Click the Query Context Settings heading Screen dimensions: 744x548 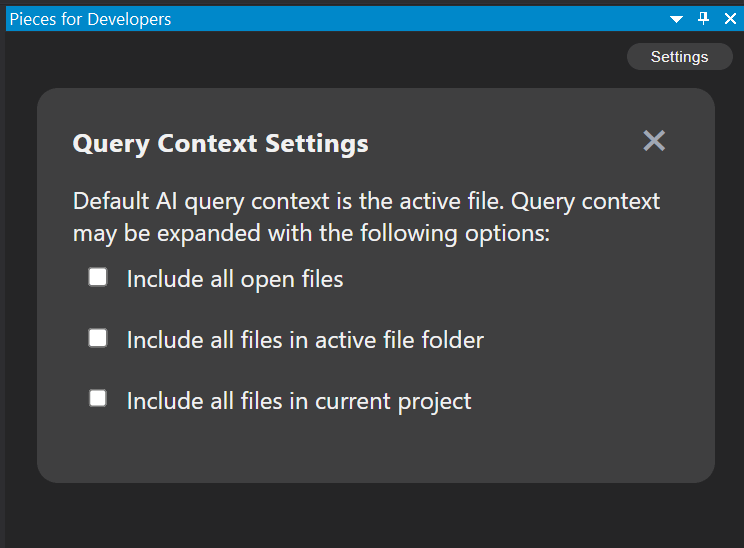220,144
